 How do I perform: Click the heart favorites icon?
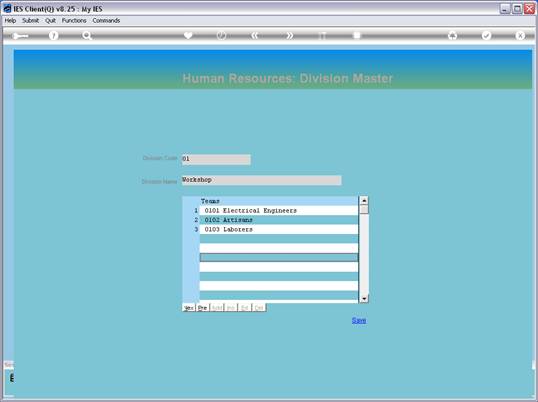pos(188,35)
